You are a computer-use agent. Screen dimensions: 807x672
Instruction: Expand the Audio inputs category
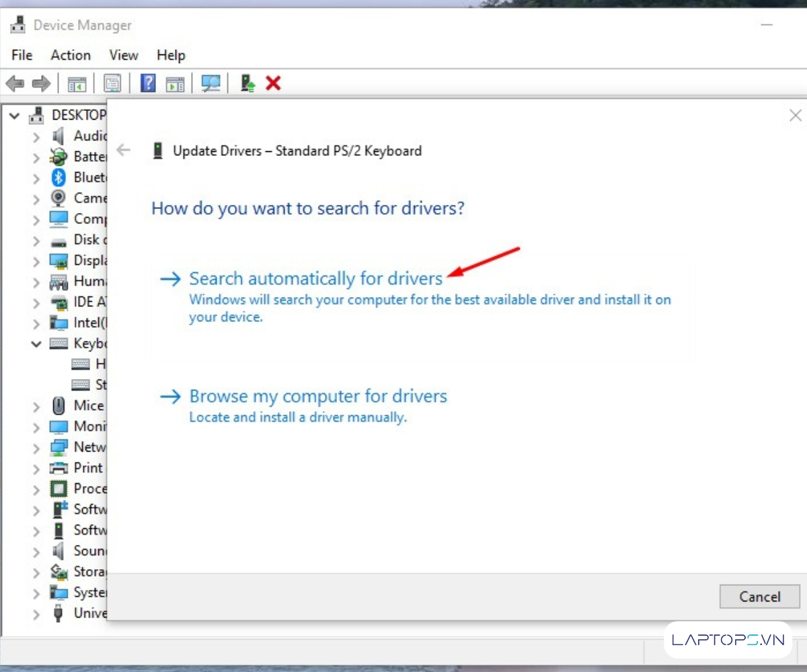(36, 136)
